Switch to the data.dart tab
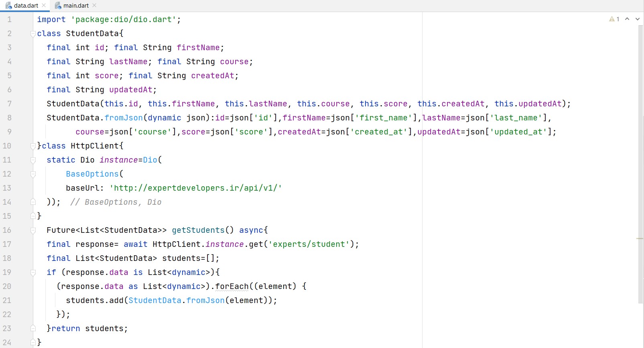Screen dimensions: 644x348 [26, 6]
